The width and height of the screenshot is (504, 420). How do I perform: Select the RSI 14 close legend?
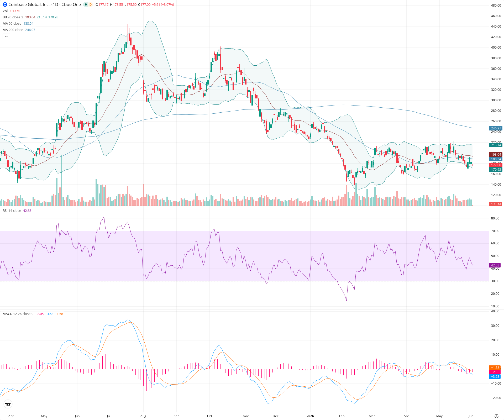[x=12, y=211]
